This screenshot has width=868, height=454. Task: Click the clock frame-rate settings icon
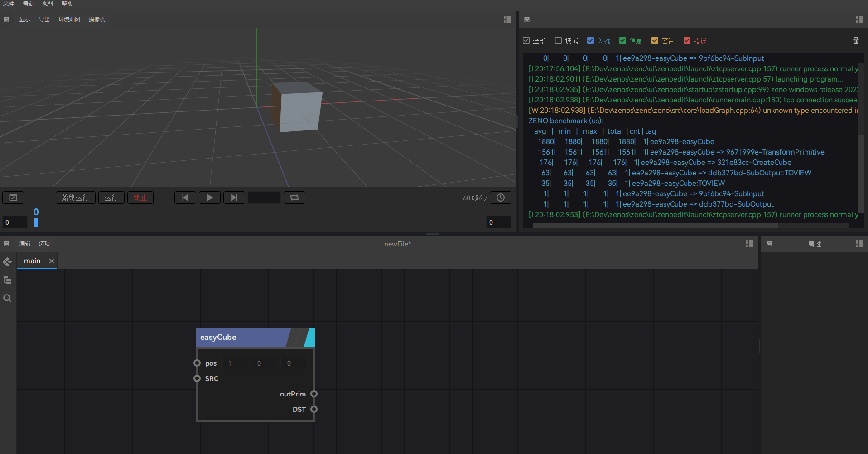point(501,198)
